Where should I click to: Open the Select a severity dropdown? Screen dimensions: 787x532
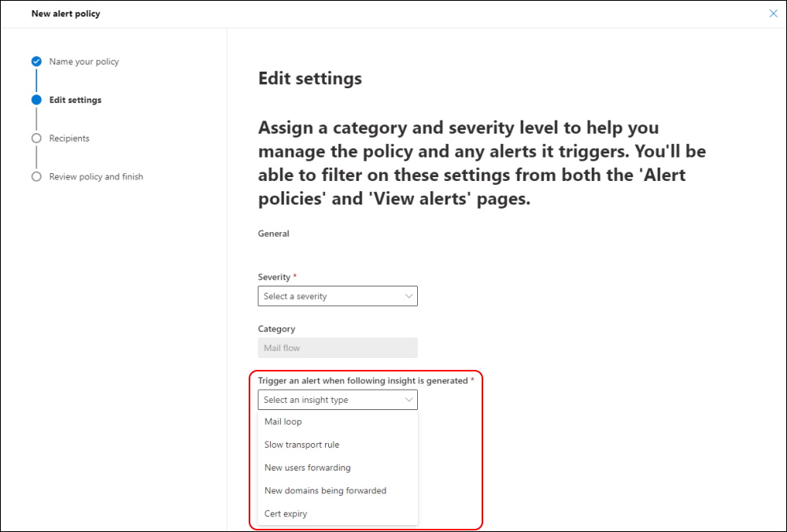coord(338,296)
